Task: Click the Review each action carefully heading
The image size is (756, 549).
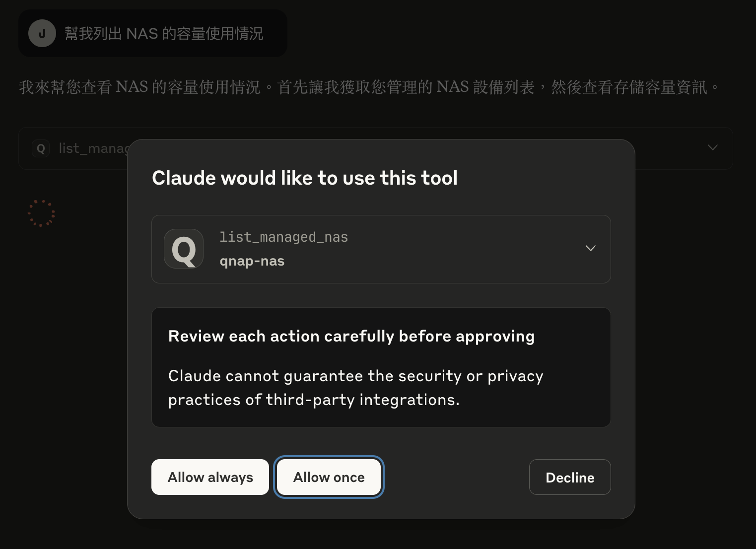Action: pos(351,337)
